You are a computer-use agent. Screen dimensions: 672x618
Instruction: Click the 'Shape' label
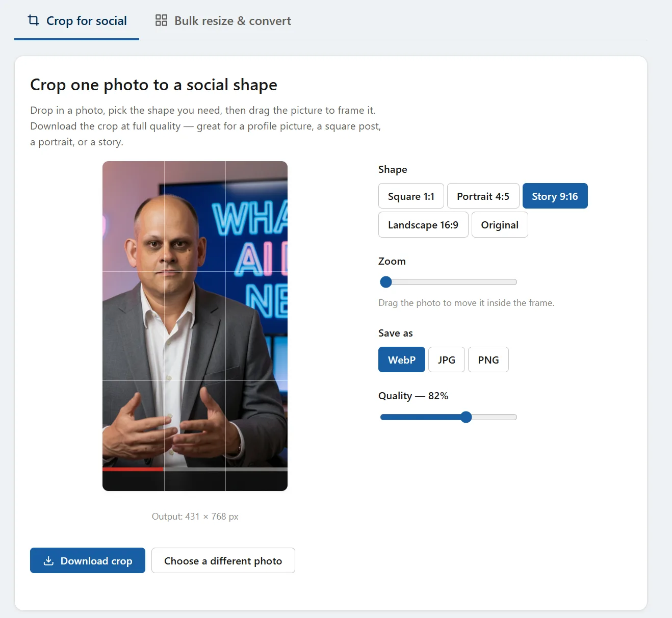click(393, 169)
